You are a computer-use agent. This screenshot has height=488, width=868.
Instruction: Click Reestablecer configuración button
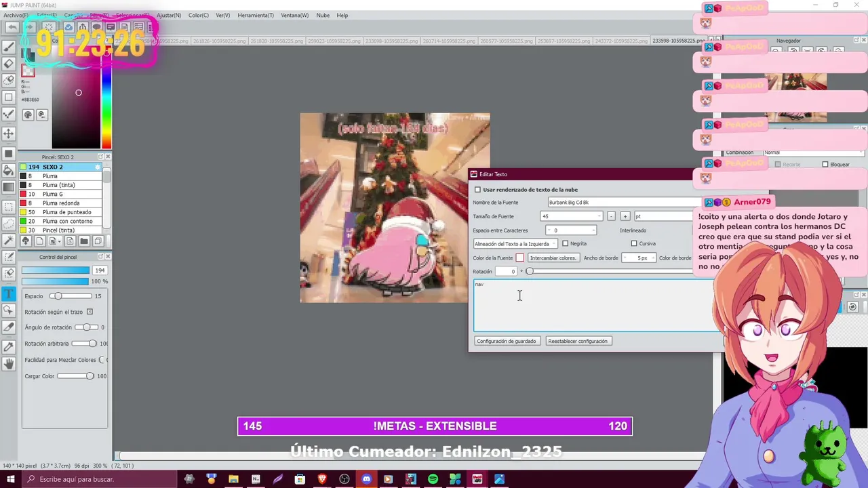pyautogui.click(x=578, y=341)
